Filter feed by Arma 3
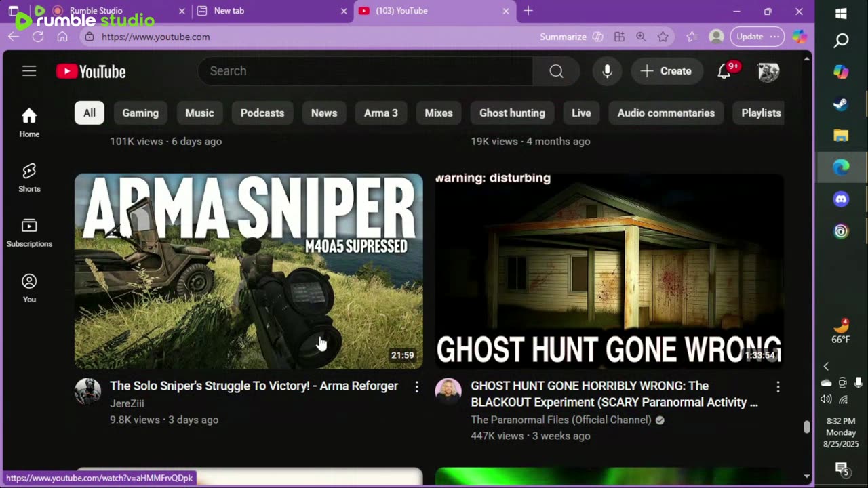Image resolution: width=868 pixels, height=488 pixels. tap(381, 113)
